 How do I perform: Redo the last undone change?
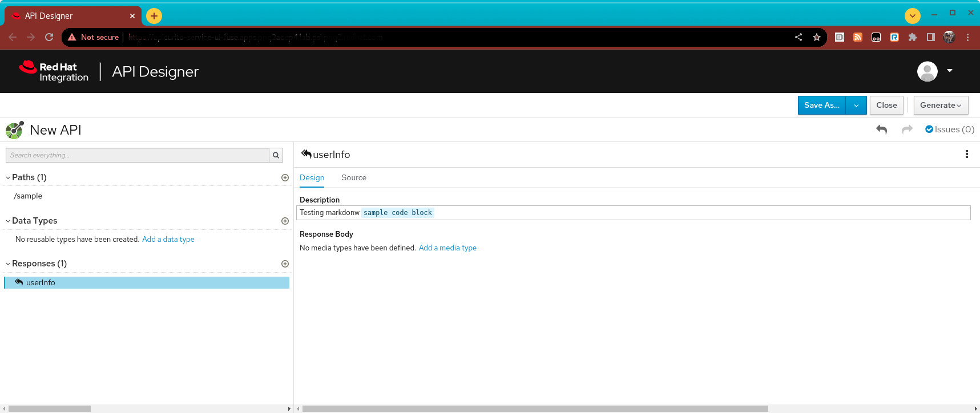907,129
